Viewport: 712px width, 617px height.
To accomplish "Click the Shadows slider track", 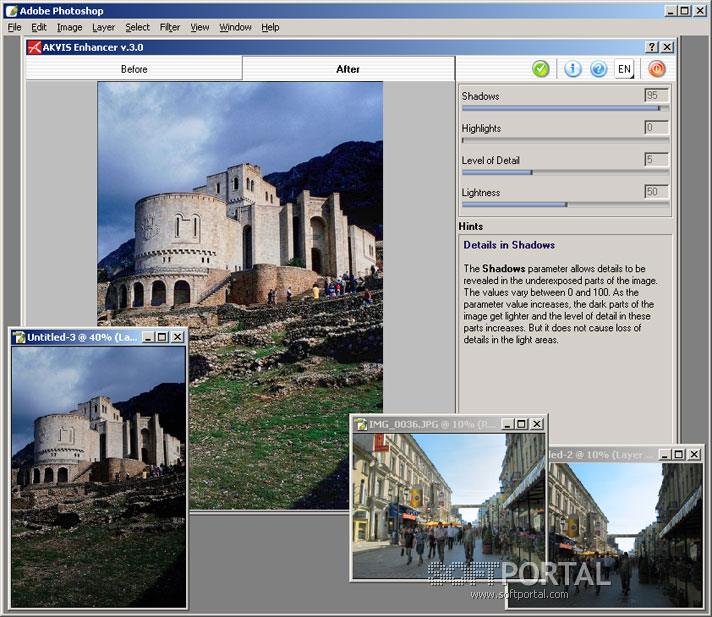I will point(560,108).
